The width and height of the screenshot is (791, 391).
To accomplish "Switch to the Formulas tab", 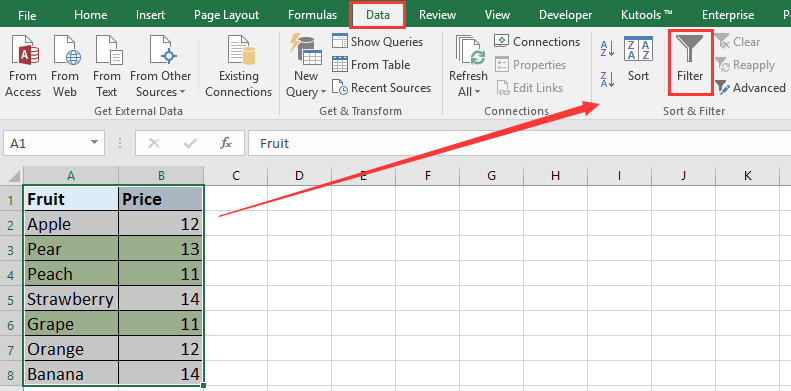I will tap(312, 15).
